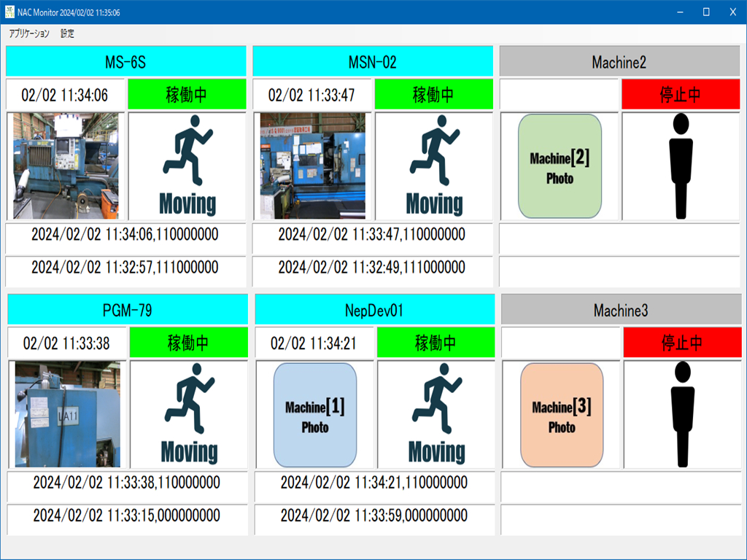Click the NepDev01 header label

click(374, 310)
